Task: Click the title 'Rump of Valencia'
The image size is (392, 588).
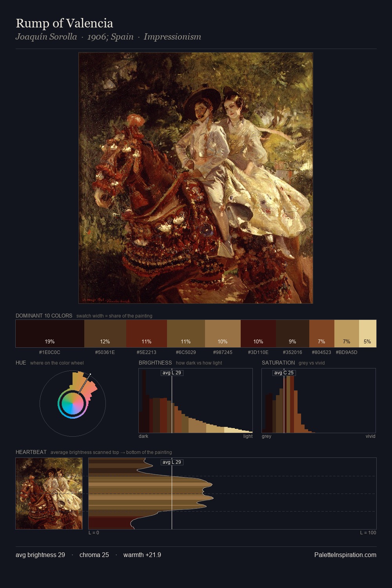Action: (64, 23)
